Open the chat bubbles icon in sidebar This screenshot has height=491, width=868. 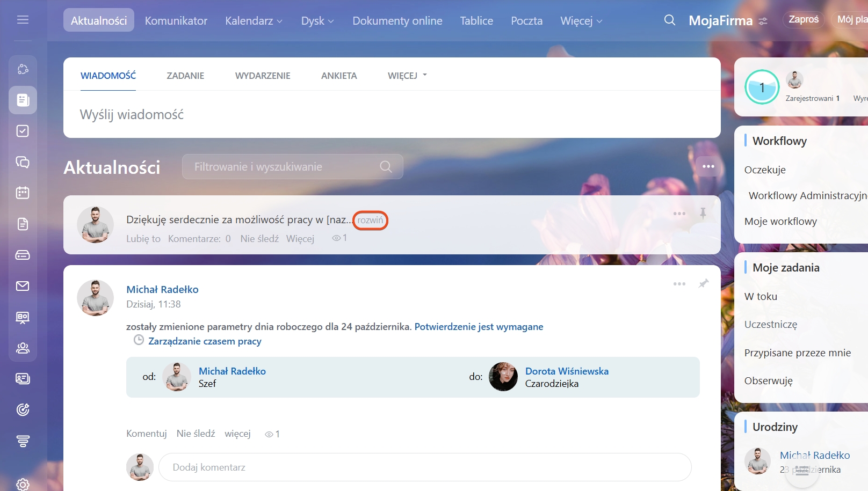(23, 162)
